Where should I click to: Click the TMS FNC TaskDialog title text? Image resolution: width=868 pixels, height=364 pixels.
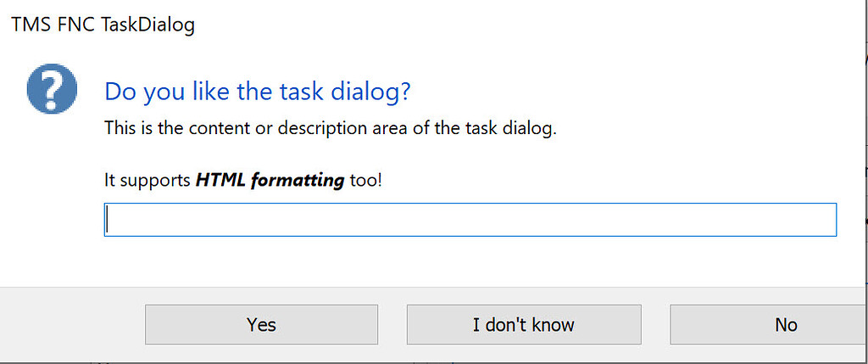[x=103, y=25]
